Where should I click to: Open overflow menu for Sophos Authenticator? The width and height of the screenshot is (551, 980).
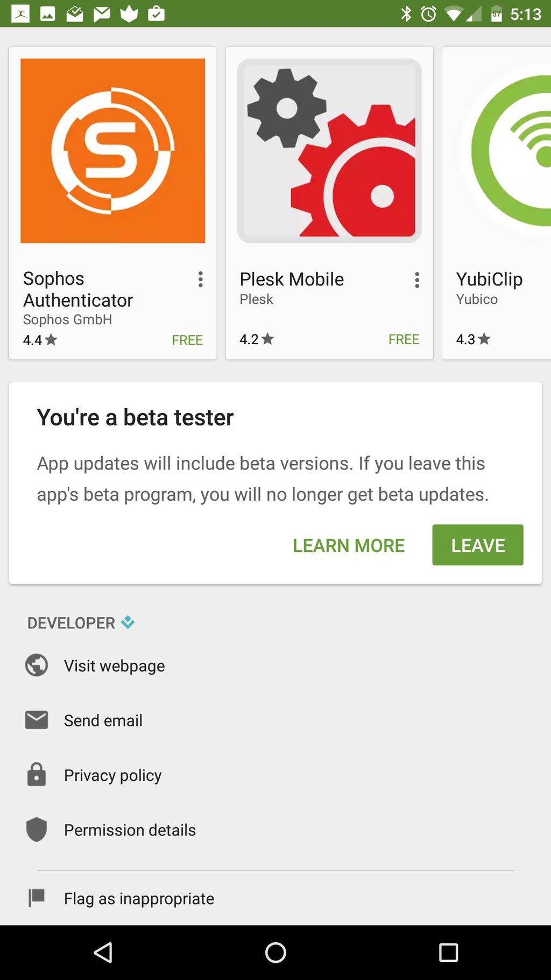click(x=201, y=279)
